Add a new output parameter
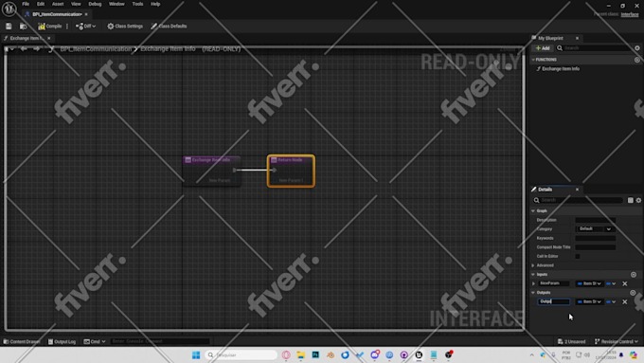This screenshot has height=363, width=644. pos(633,293)
